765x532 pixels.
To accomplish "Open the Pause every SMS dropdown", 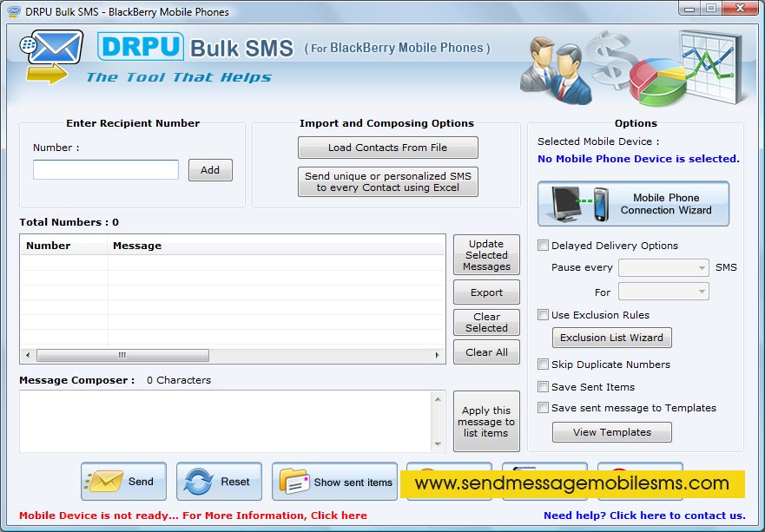I will [x=663, y=267].
